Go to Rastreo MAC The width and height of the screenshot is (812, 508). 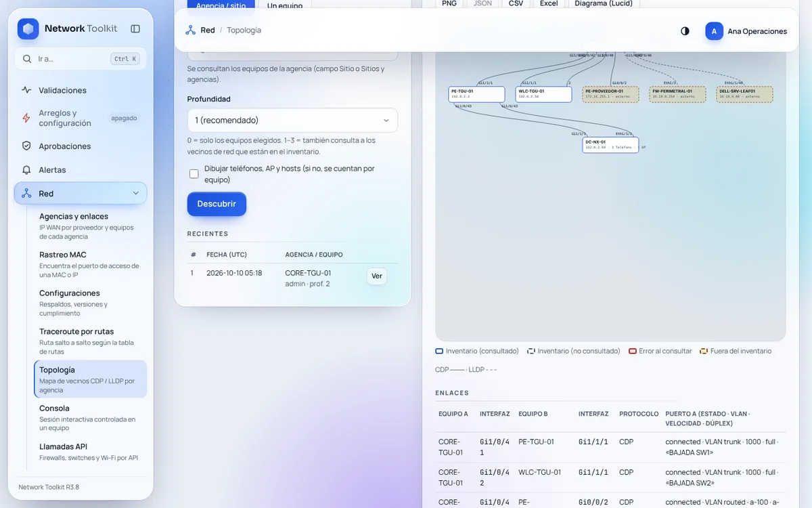(x=90, y=265)
